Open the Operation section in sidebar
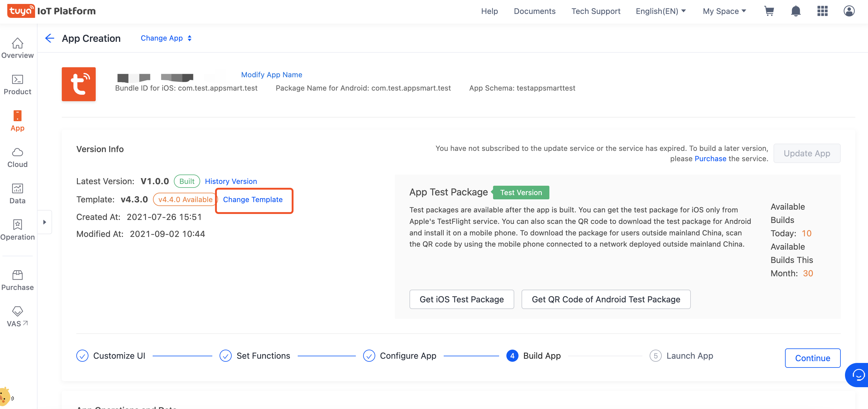 [x=17, y=230]
